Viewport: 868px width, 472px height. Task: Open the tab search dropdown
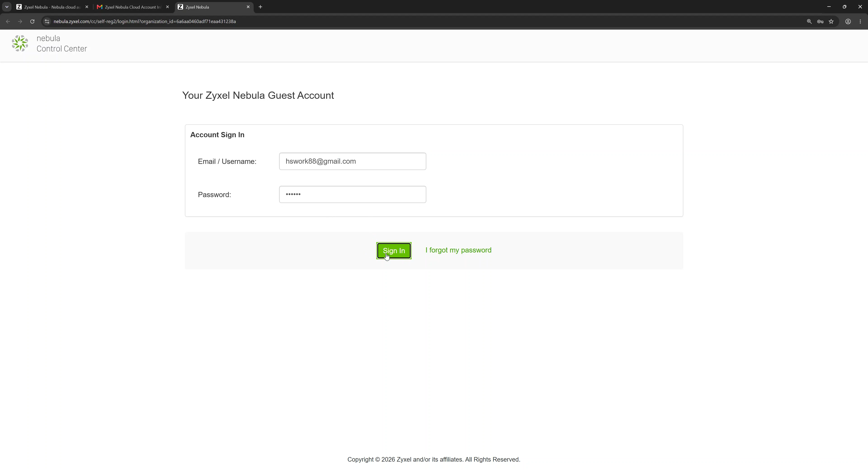[7, 7]
